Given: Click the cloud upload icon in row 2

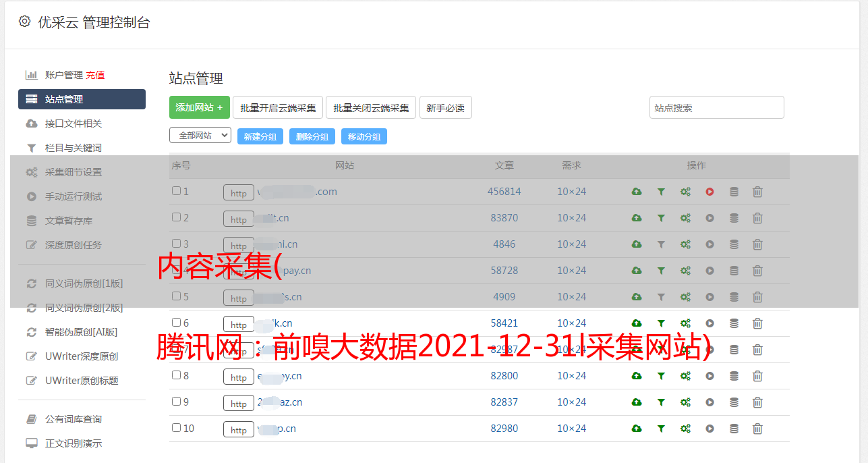Looking at the screenshot, I should coord(636,218).
